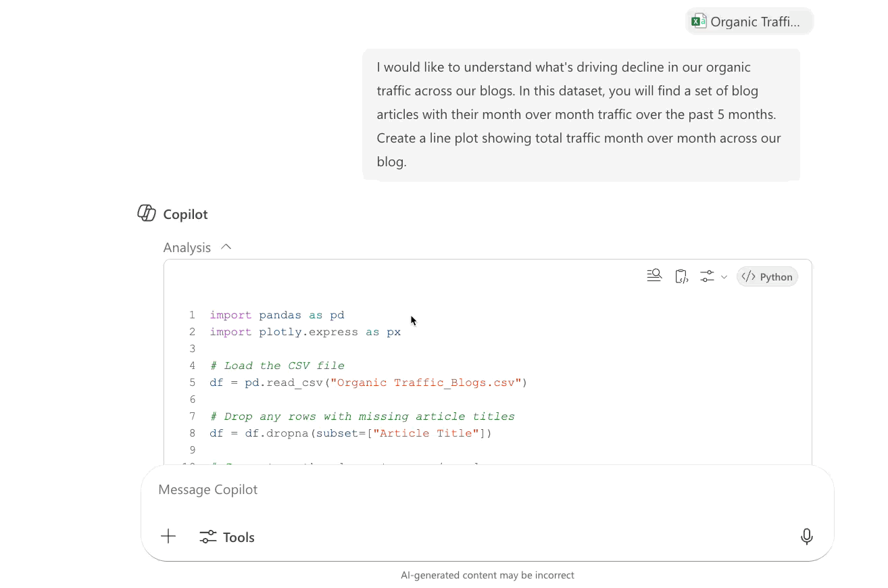Open the dropdown arrow beside code settings
888x588 pixels.
pos(724,277)
